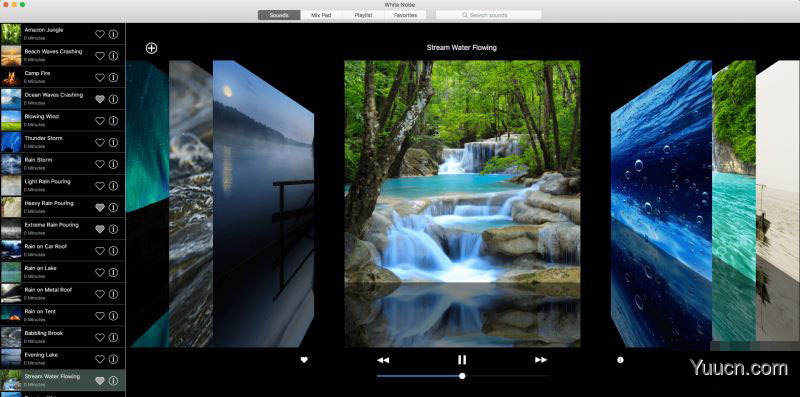This screenshot has height=397, width=800.
Task: Open the Playlist tab
Action: click(x=363, y=15)
